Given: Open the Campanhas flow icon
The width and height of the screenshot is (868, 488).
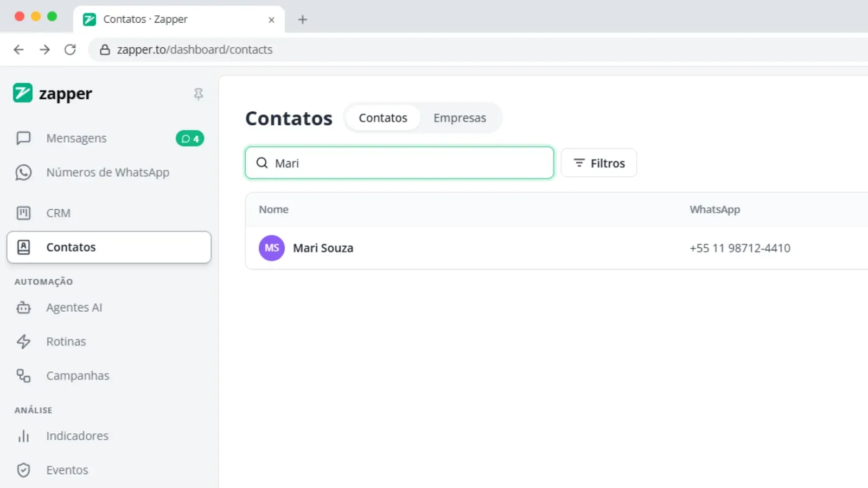Looking at the screenshot, I should click(x=23, y=376).
